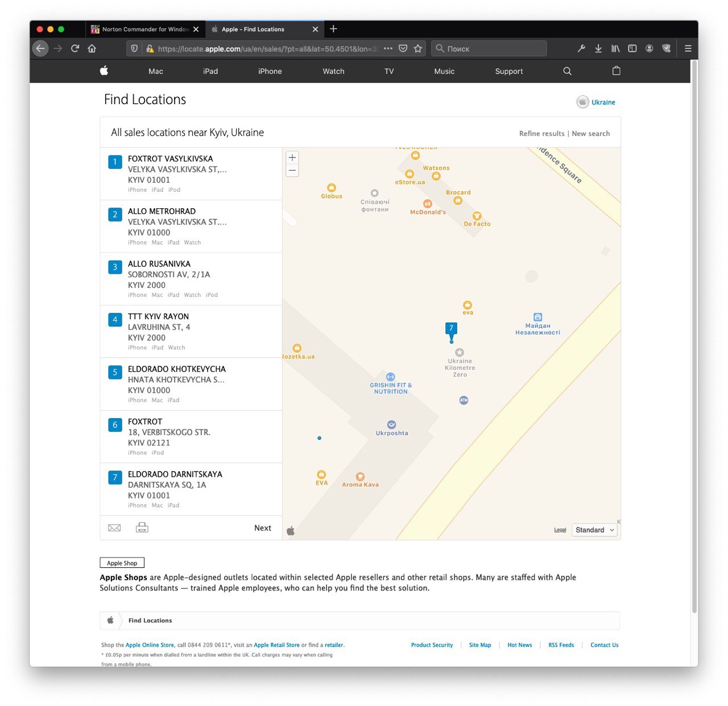Click the New search link

point(590,134)
